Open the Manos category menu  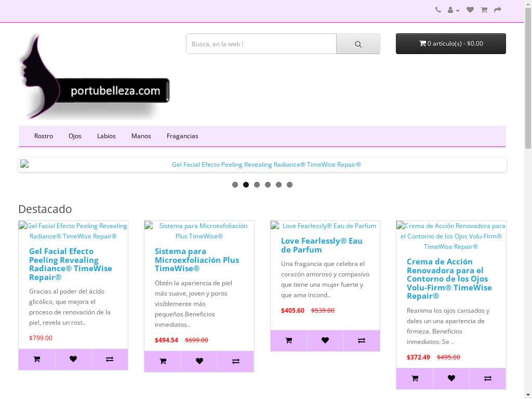[x=141, y=136]
